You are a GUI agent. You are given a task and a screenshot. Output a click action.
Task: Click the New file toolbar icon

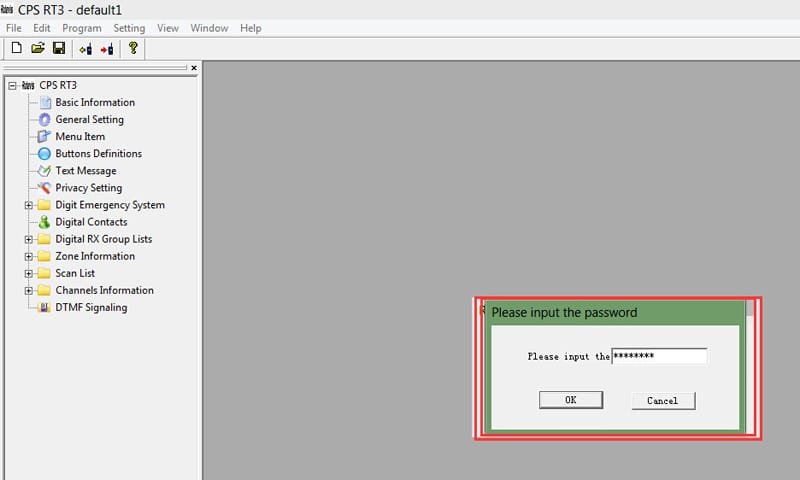click(x=16, y=48)
